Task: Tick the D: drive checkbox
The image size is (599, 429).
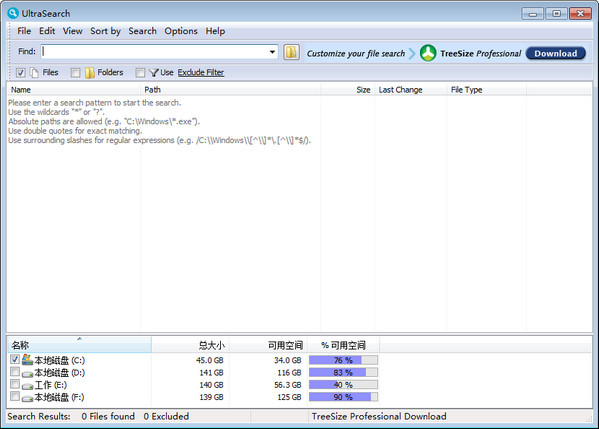Action: click(15, 372)
